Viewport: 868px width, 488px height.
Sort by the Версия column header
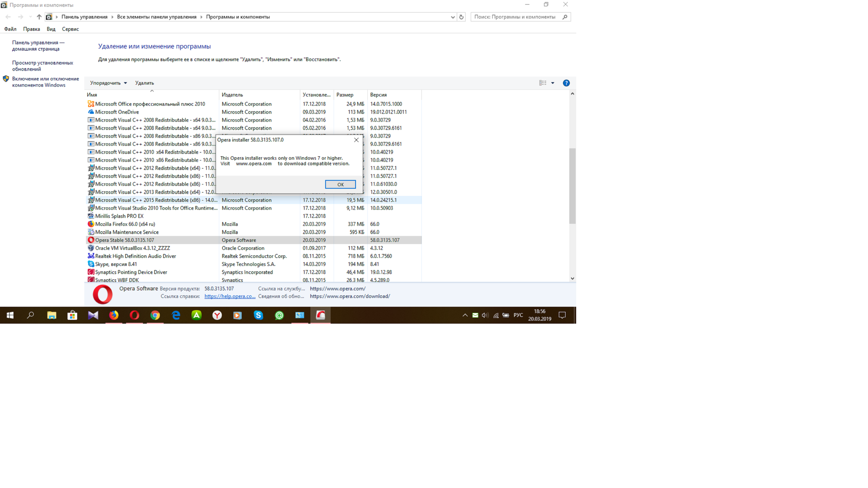click(394, 95)
